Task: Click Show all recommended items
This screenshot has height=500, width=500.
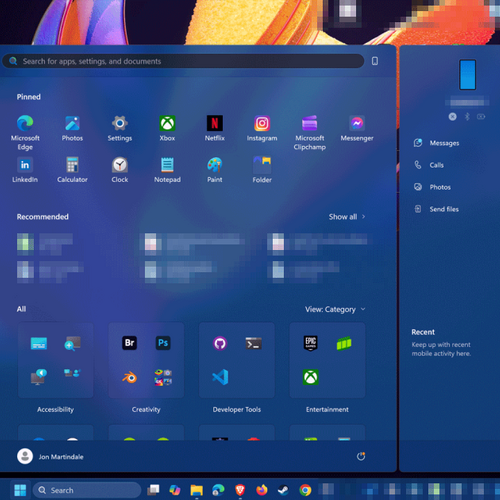Action: [347, 217]
